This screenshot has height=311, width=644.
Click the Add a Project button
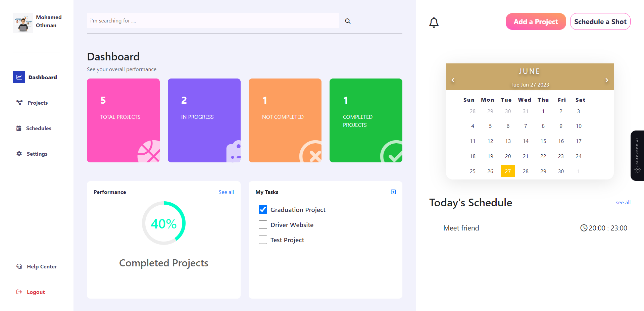pyautogui.click(x=535, y=21)
